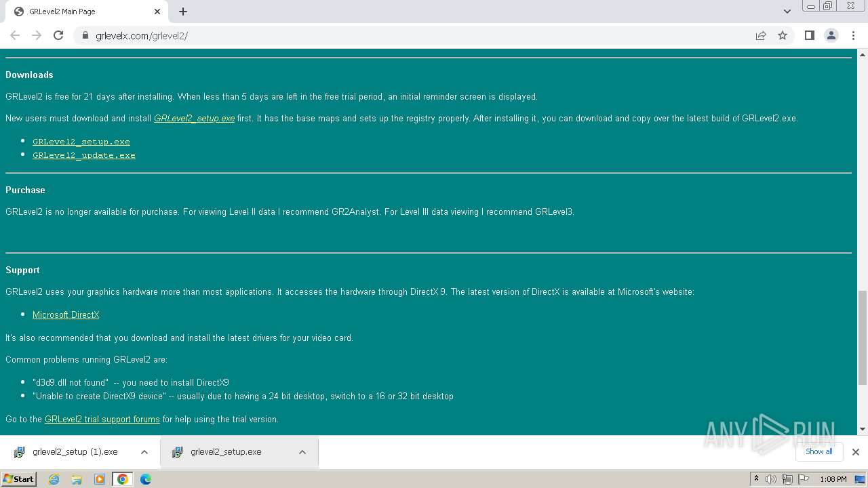This screenshot has width=868, height=488.
Task: Download GRLevel2_setup.exe from bullet list
Action: coord(81,142)
